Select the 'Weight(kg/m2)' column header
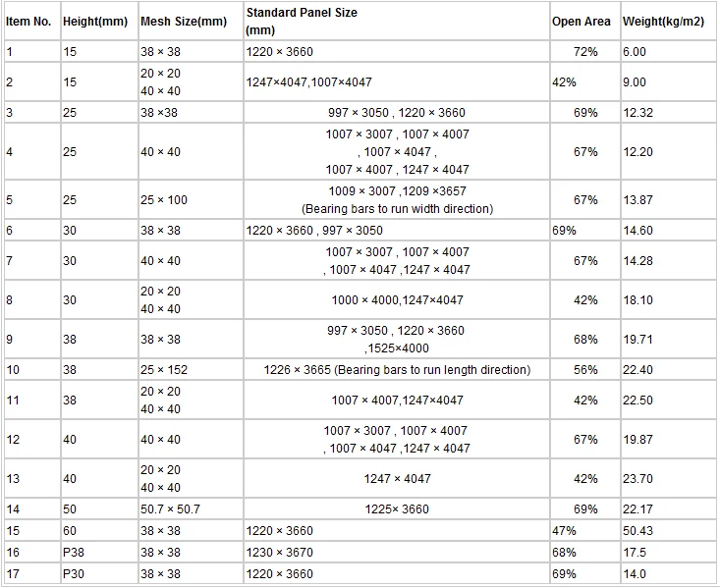 coord(663,22)
